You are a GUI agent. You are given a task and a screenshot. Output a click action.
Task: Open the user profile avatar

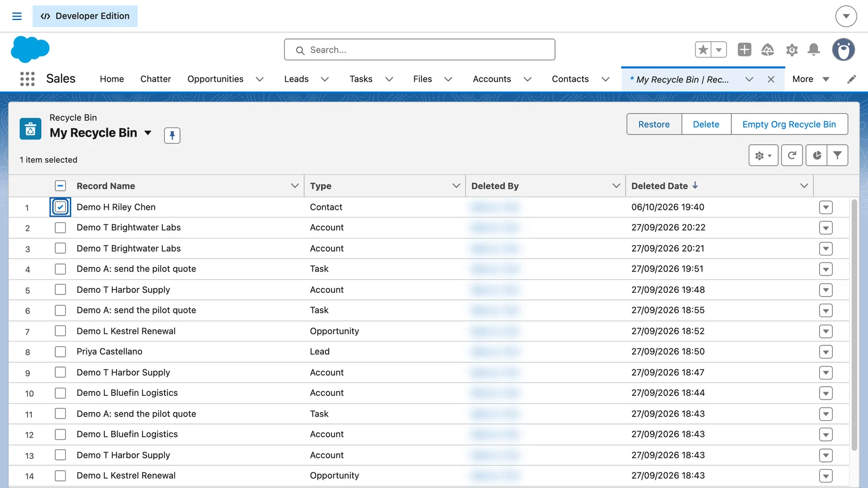coord(844,50)
